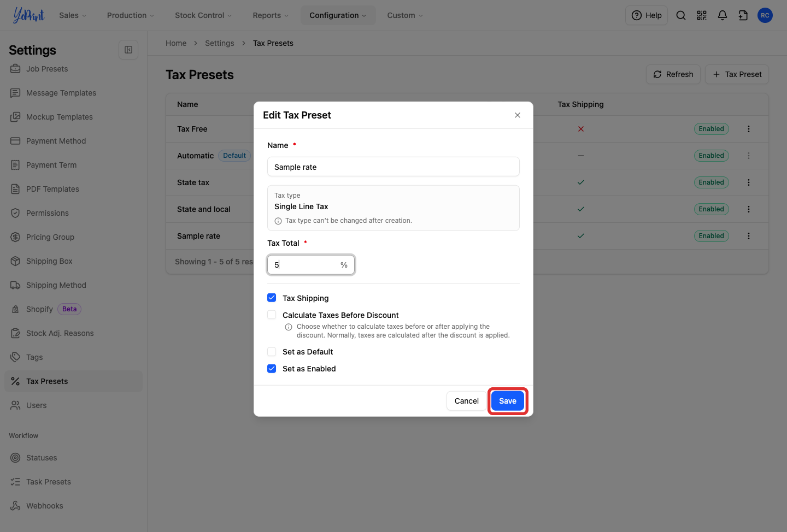
Task: Check the Set as Default checkbox
Action: click(x=272, y=352)
